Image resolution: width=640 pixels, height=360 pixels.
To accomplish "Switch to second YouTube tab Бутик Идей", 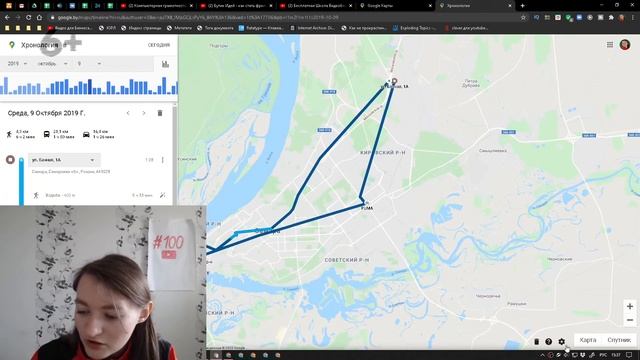I will coord(236,6).
